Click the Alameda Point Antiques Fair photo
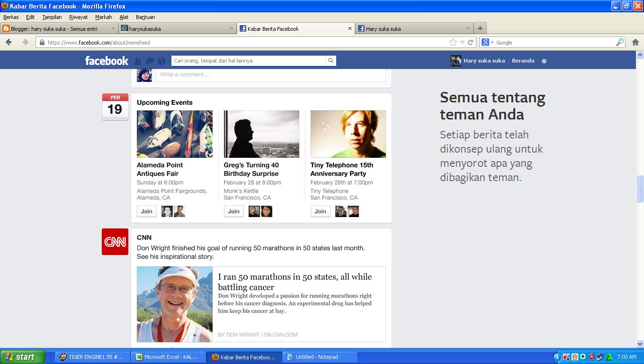This screenshot has height=364, width=644. (175, 134)
